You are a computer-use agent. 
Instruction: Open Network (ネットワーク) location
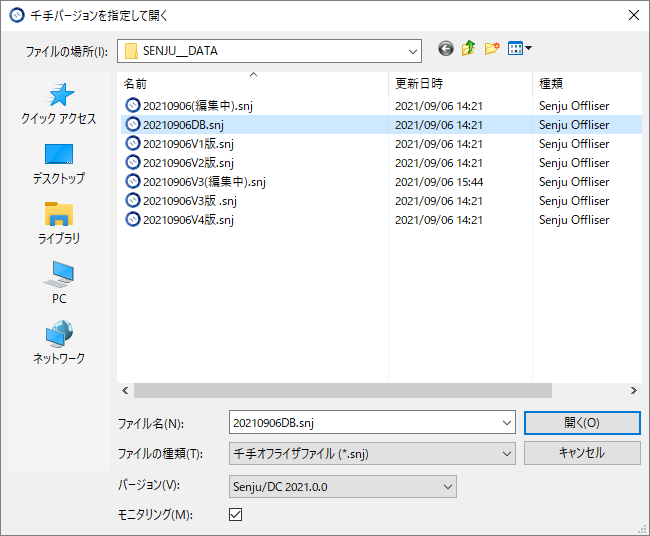[x=59, y=342]
